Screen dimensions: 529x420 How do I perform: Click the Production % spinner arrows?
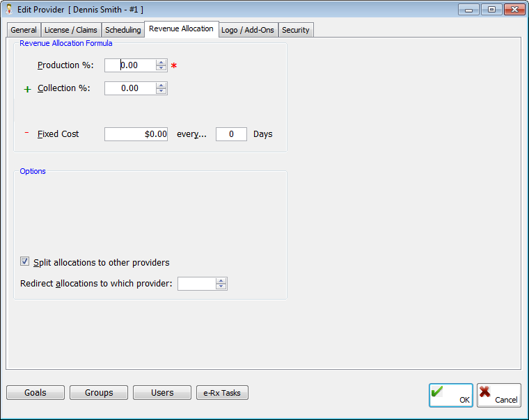(161, 65)
